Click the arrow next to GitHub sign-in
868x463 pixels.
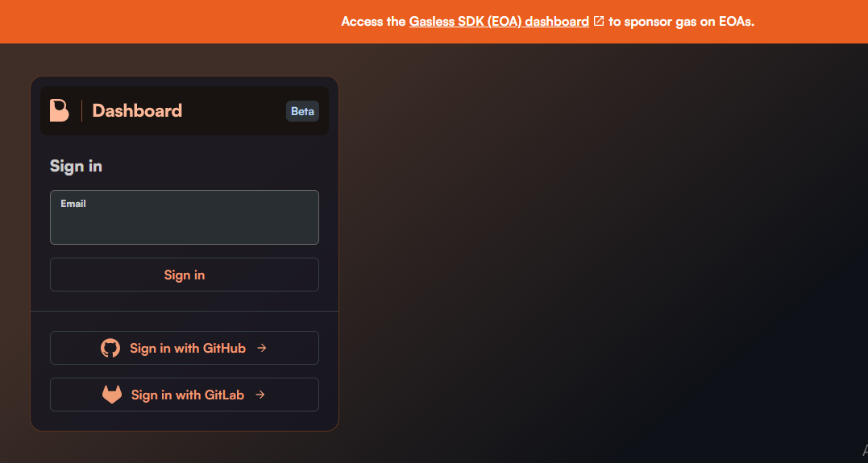262,348
